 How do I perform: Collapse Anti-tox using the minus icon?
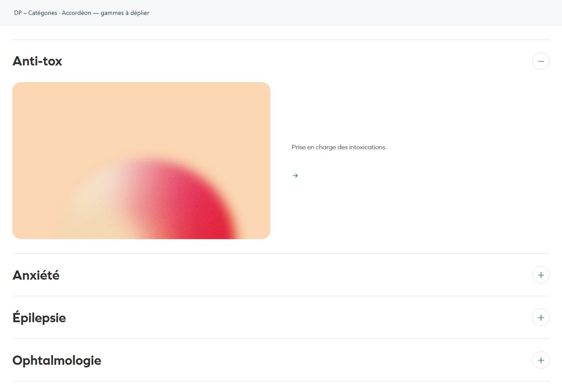541,61
